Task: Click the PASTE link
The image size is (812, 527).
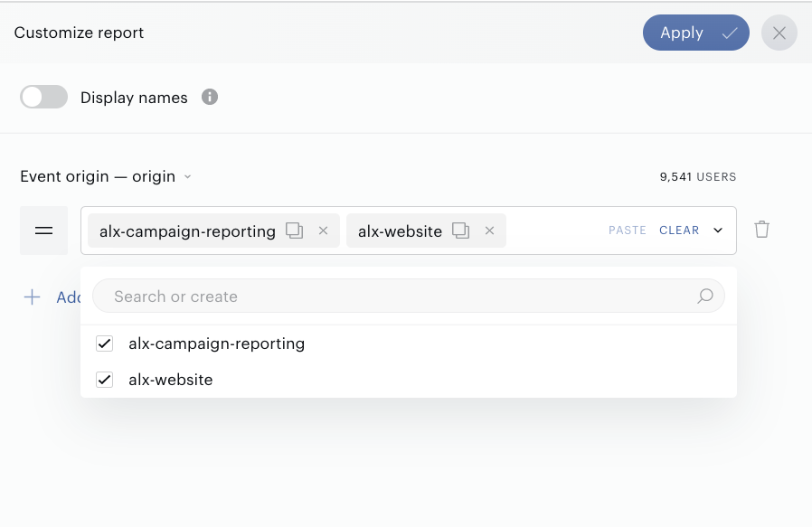Action: [x=628, y=231]
